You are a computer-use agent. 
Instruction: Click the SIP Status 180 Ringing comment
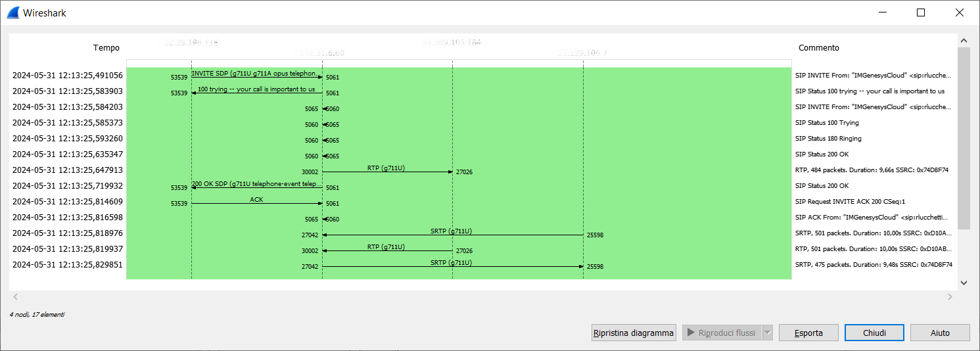pyautogui.click(x=828, y=139)
